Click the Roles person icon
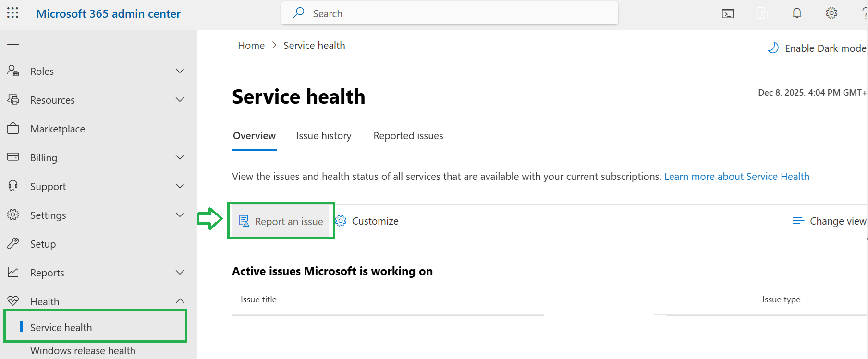 click(x=13, y=71)
